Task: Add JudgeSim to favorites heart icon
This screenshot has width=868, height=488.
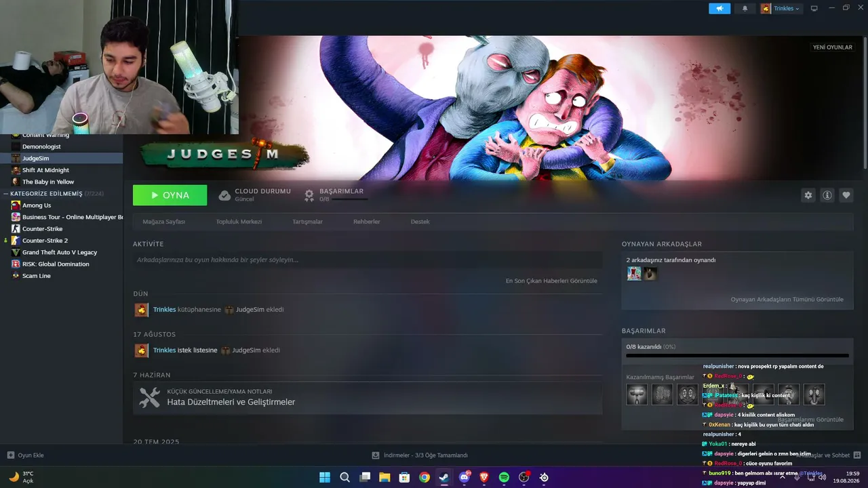Action: tap(846, 195)
